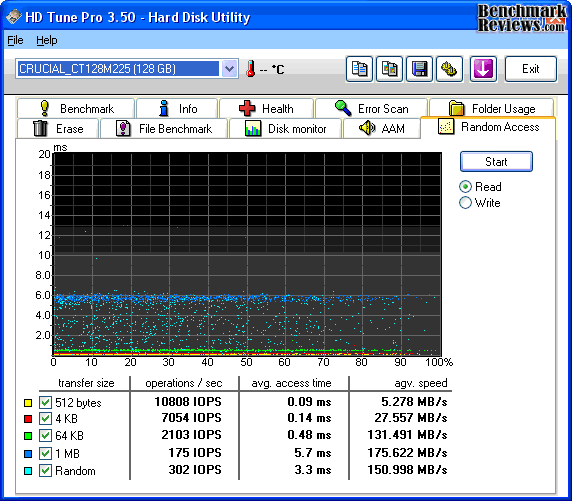
Task: Click the 5.7 ms access time
Action: 313,453
